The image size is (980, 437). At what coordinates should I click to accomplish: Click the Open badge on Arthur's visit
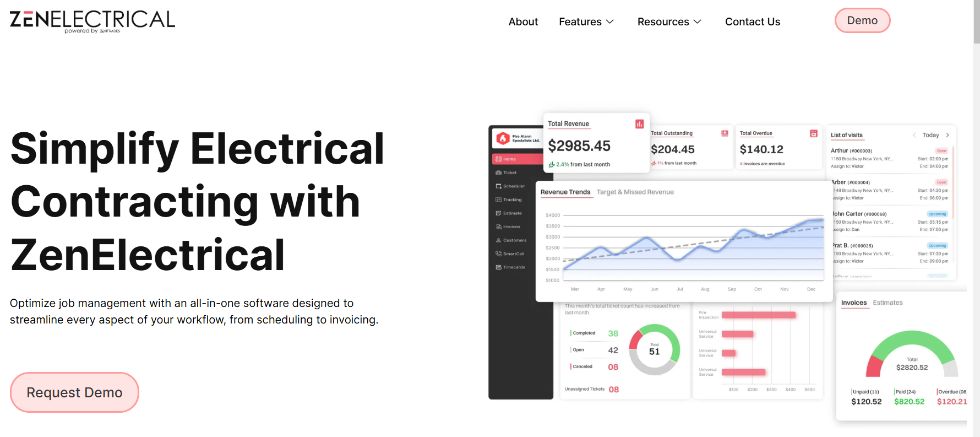coord(941,150)
